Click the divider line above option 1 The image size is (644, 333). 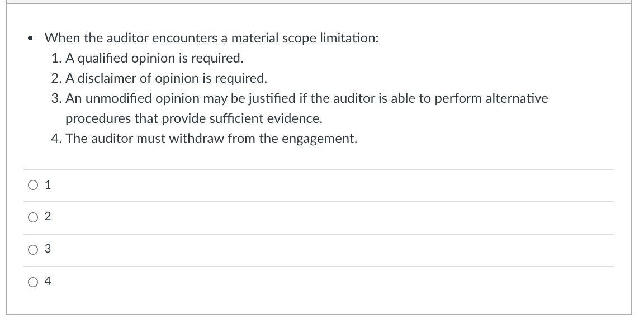pyautogui.click(x=319, y=169)
